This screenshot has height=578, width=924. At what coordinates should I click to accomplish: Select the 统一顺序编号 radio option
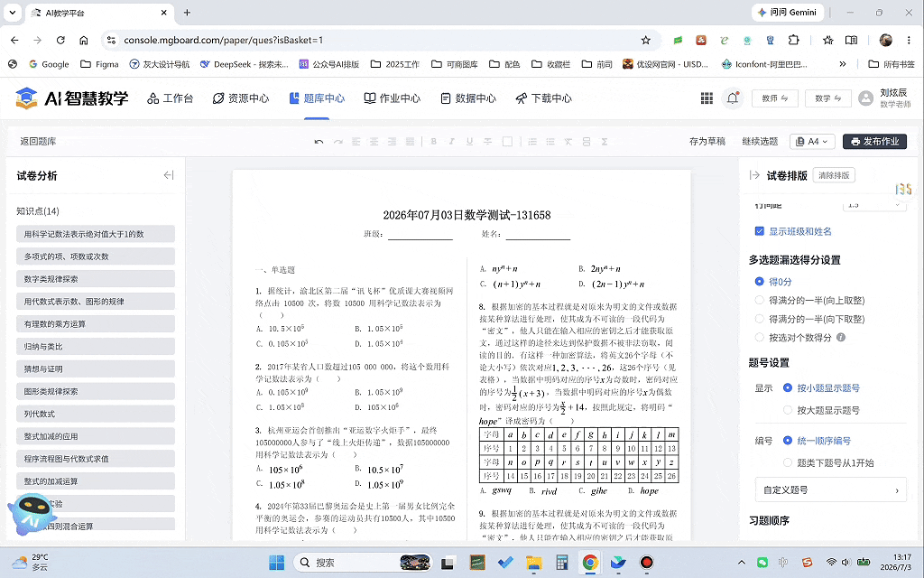point(787,441)
